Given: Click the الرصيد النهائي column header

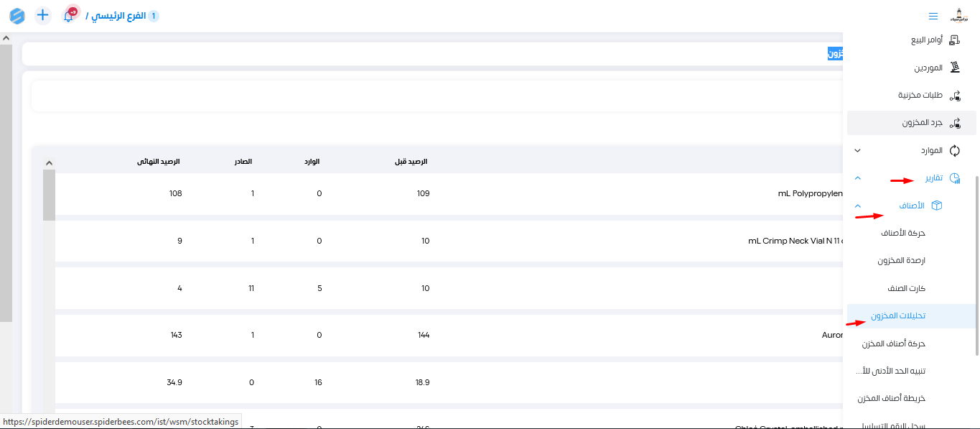Looking at the screenshot, I should click(159, 162).
